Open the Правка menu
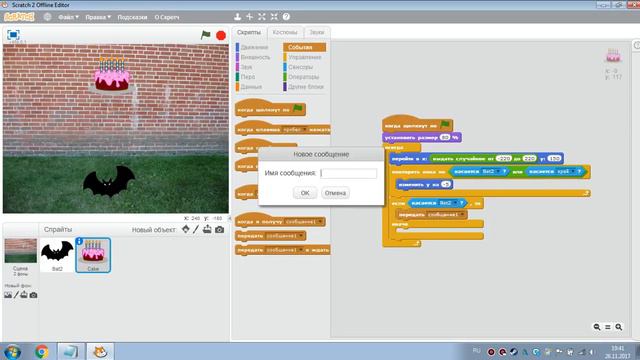Screen dimensions: 640x360 tap(98, 17)
